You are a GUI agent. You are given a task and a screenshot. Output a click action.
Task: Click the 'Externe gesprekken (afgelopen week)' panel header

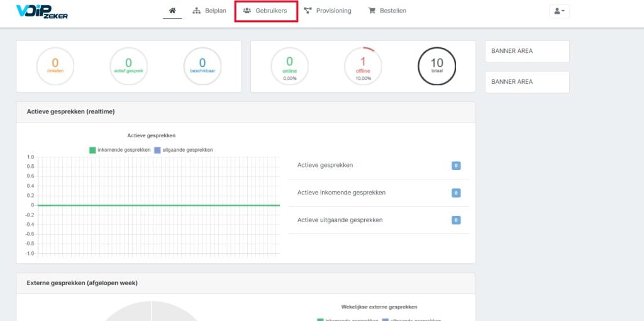tap(246, 283)
